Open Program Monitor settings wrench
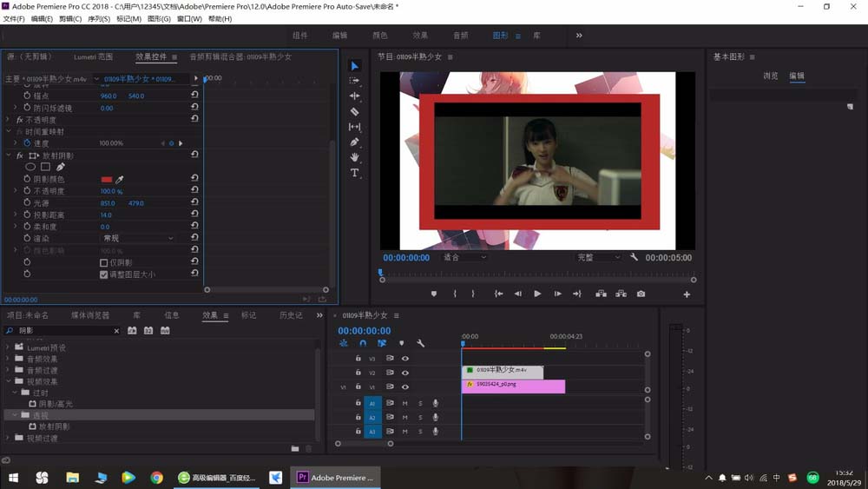This screenshot has height=489, width=868. (x=634, y=257)
